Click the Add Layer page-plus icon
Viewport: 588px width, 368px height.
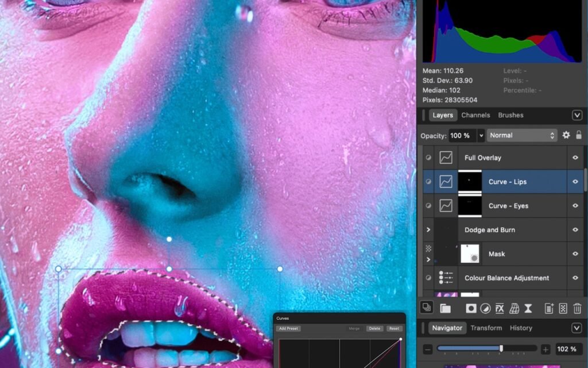(549, 309)
